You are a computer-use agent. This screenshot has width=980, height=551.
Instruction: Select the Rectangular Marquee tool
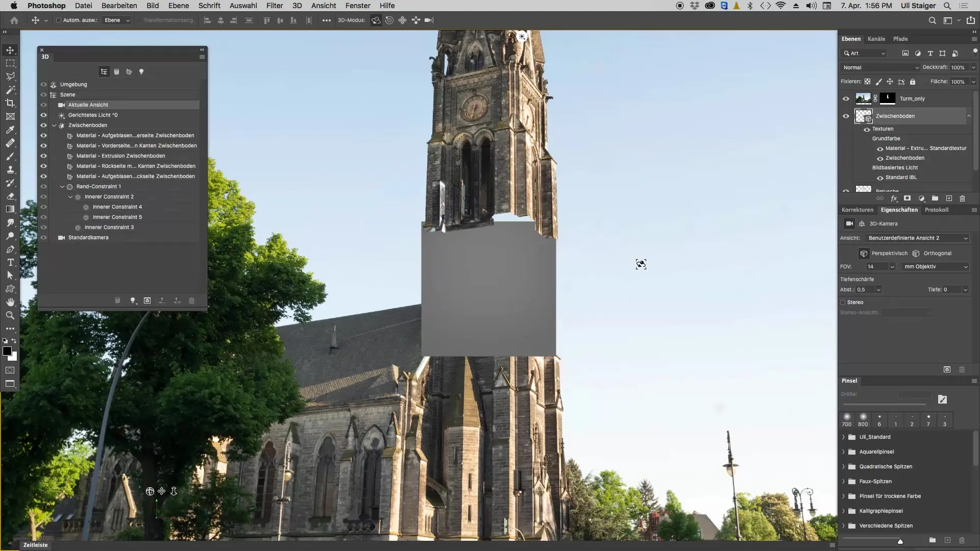pos(10,63)
